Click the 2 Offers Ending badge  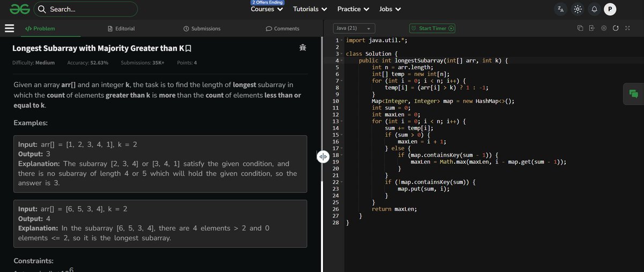267,3
